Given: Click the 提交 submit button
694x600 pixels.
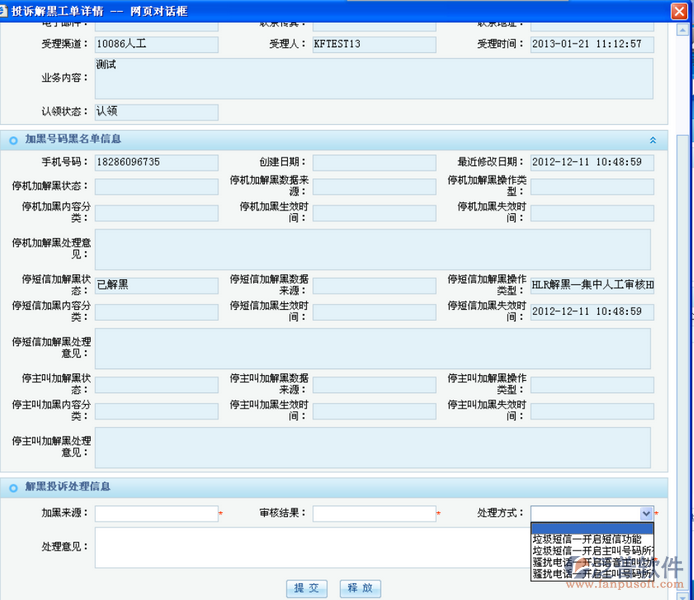Looking at the screenshot, I should pyautogui.click(x=306, y=588).
